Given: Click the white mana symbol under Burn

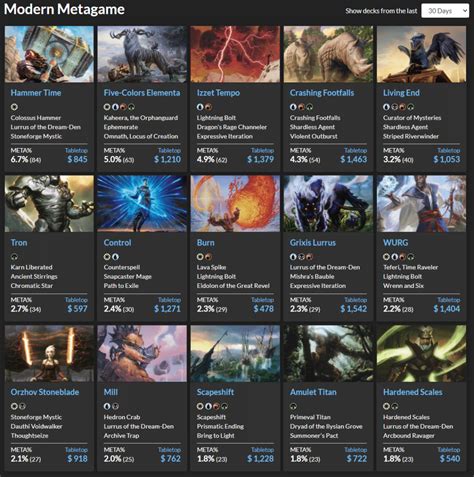Looking at the screenshot, I should (x=200, y=257).
